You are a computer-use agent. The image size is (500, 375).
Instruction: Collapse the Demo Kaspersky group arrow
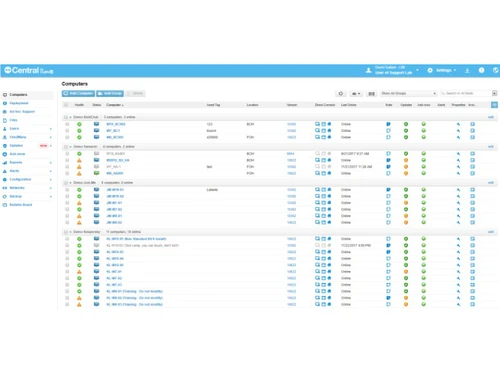[70, 232]
